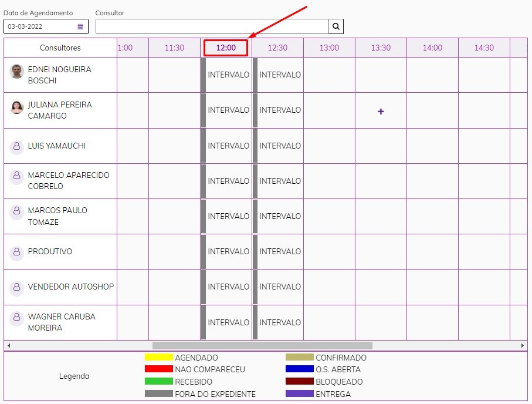
Task: Select the 14:00 time column header
Action: pyautogui.click(x=432, y=48)
